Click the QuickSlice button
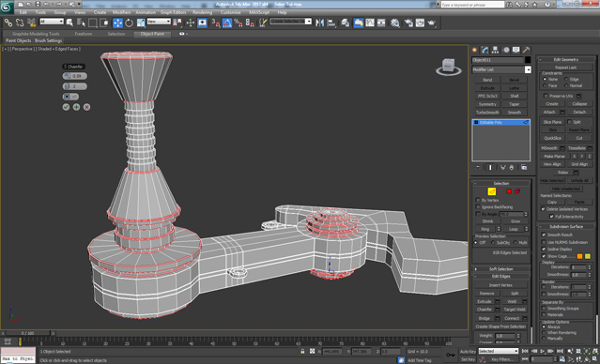 pyautogui.click(x=552, y=138)
